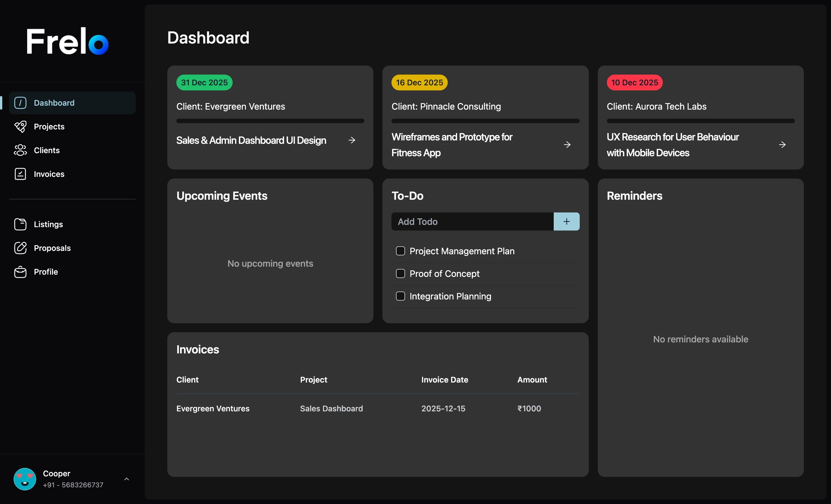Click the Evergreen Ventures project progress bar
831x504 pixels.
click(x=270, y=121)
